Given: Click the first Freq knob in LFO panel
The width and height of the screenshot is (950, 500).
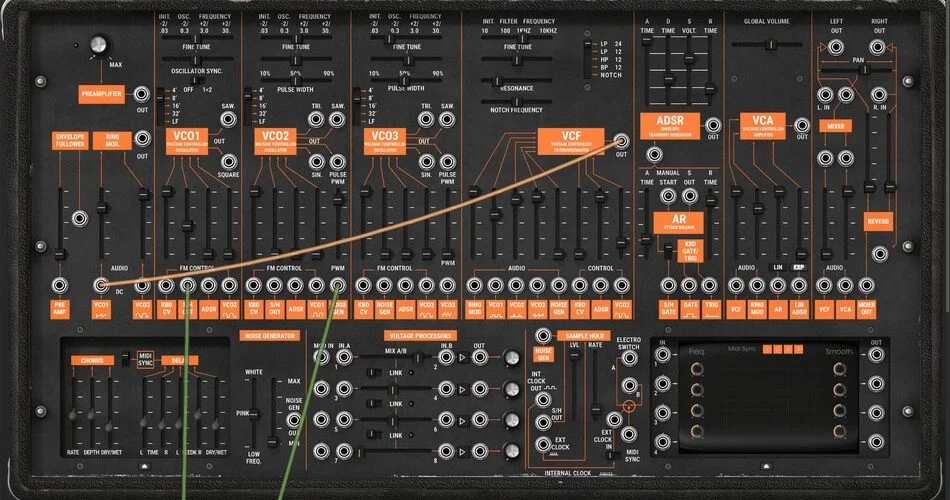Looking at the screenshot, I should [697, 368].
